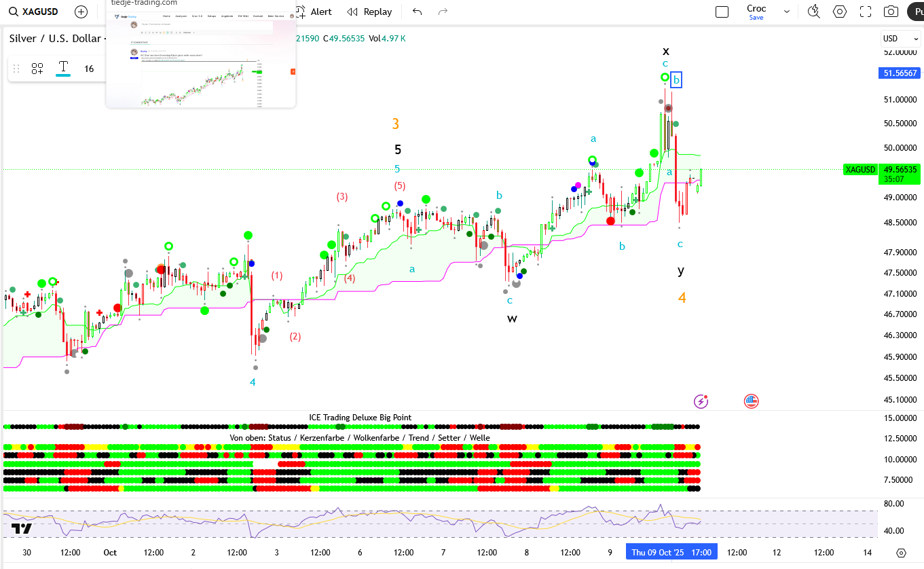This screenshot has width=924, height=569.
Task: Start bar Replay mode
Action: [x=369, y=12]
